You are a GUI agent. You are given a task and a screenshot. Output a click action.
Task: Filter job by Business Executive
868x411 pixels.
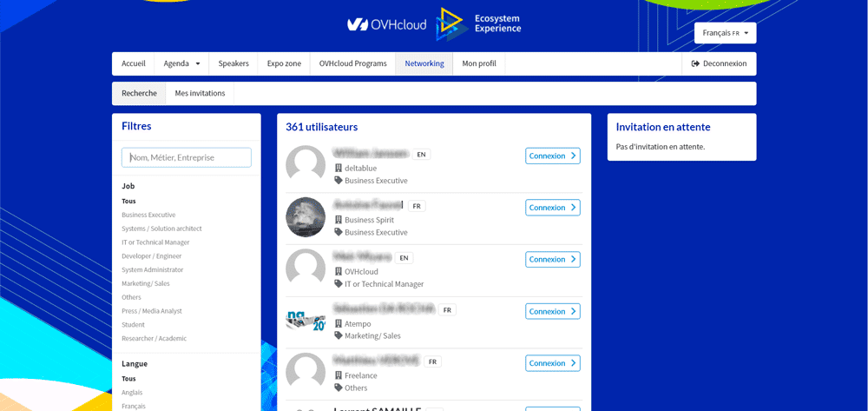(148, 215)
